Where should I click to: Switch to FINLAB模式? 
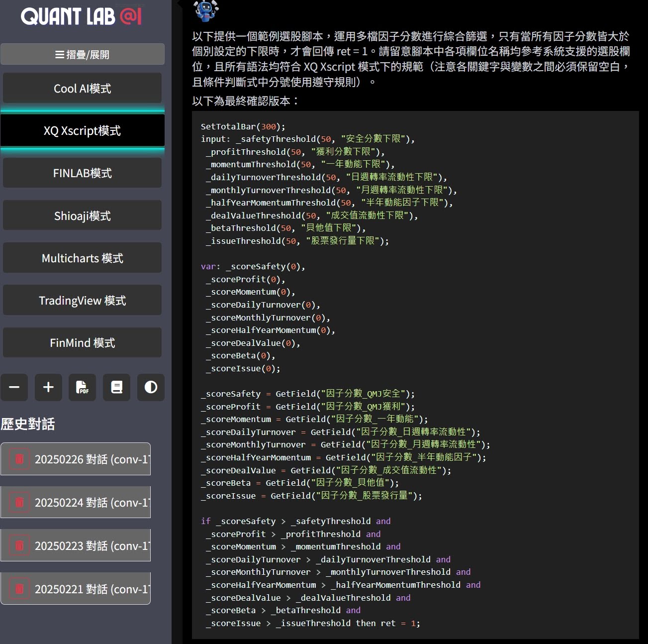(83, 173)
